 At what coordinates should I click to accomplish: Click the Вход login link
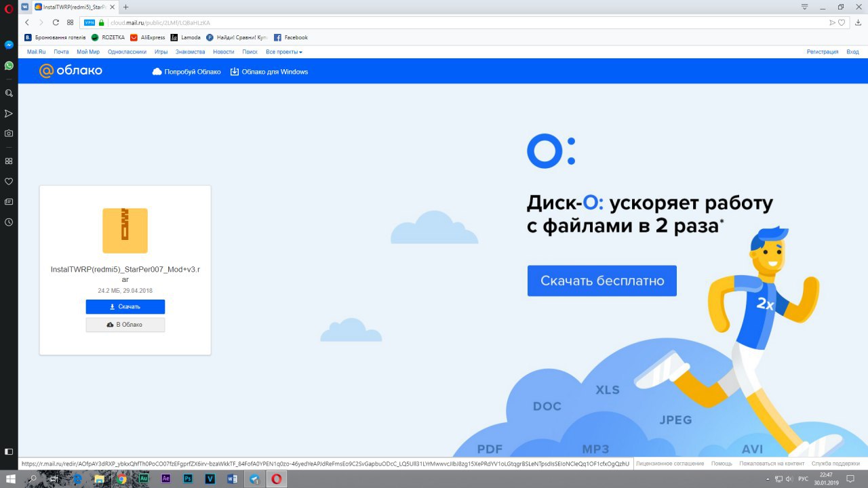(852, 52)
